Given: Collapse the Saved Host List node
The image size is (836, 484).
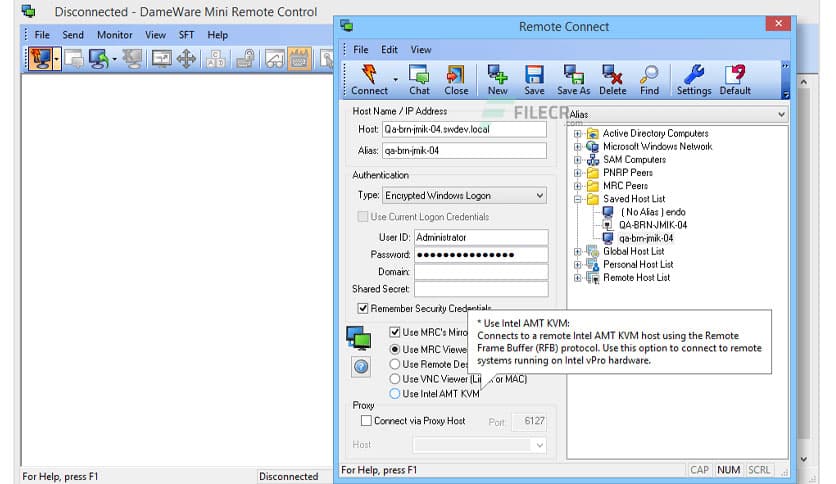Looking at the screenshot, I should point(577,199).
